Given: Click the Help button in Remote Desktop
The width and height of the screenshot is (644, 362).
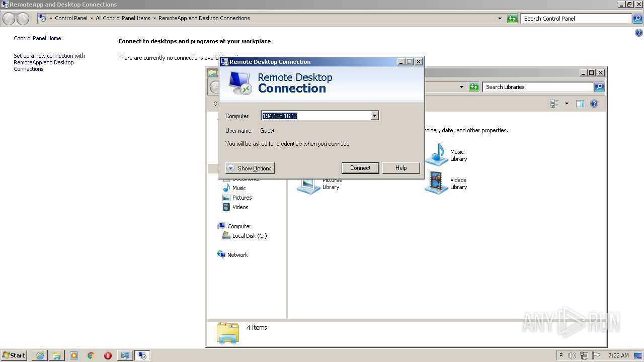Looking at the screenshot, I should pyautogui.click(x=401, y=168).
